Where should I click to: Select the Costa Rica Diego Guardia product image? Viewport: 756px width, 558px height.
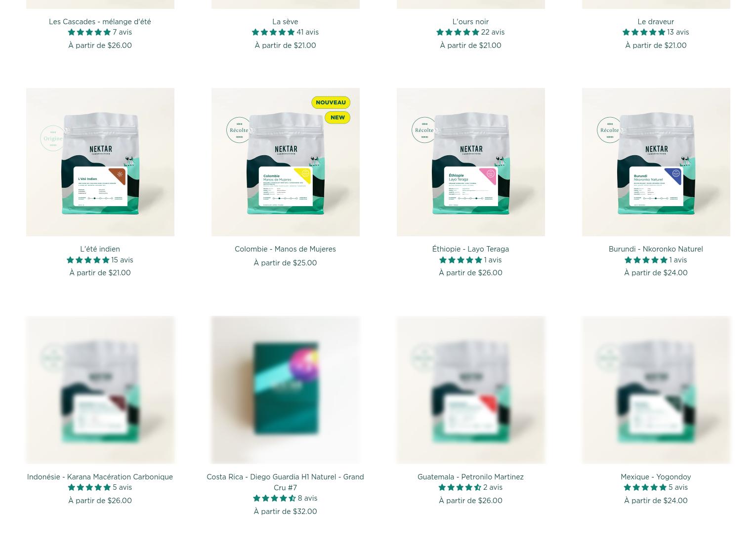coord(285,390)
